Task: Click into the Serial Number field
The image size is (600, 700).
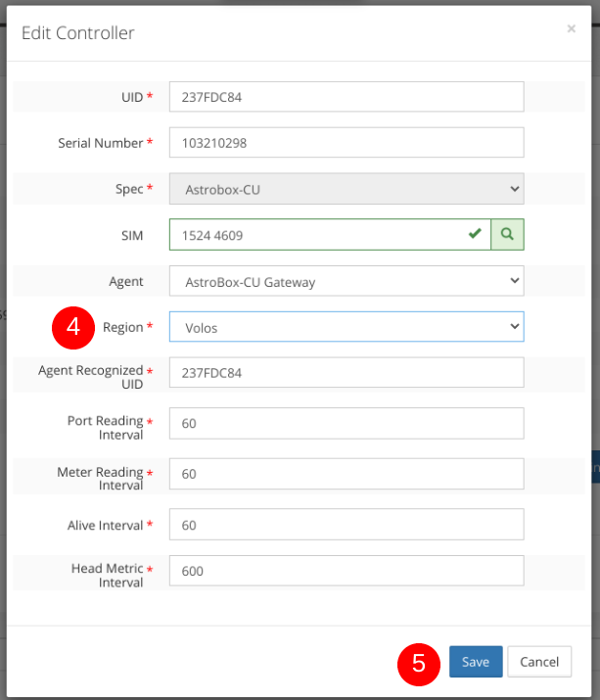Action: (x=346, y=143)
